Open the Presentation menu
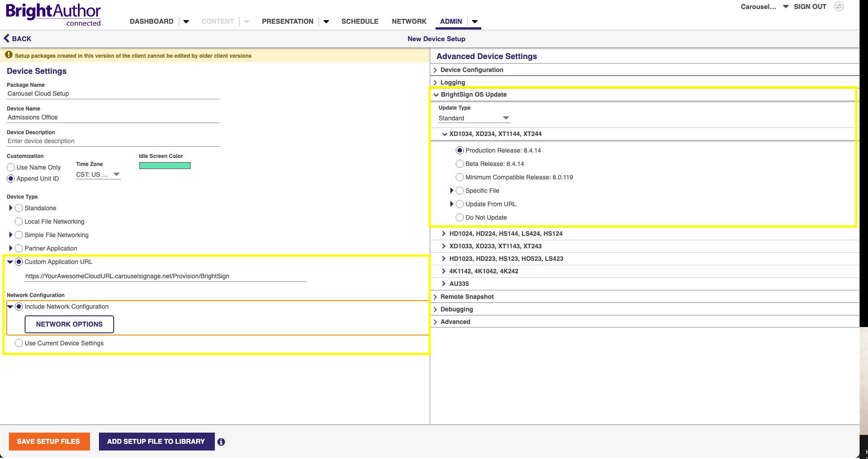The height and width of the screenshot is (459, 868). [x=288, y=21]
